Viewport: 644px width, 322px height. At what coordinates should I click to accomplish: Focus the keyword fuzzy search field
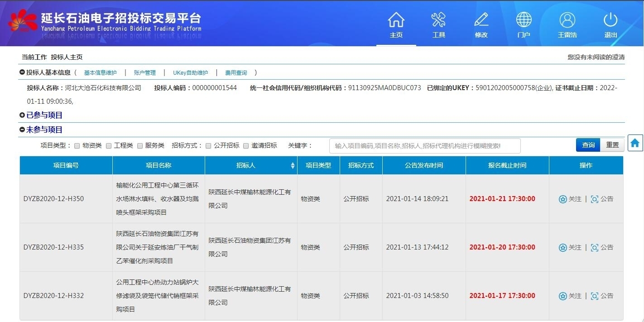(425, 146)
